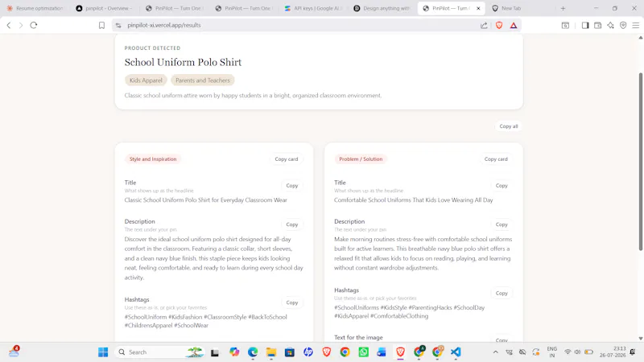Copy Description in Problem / Solution card
644x362 pixels.
pyautogui.click(x=502, y=224)
